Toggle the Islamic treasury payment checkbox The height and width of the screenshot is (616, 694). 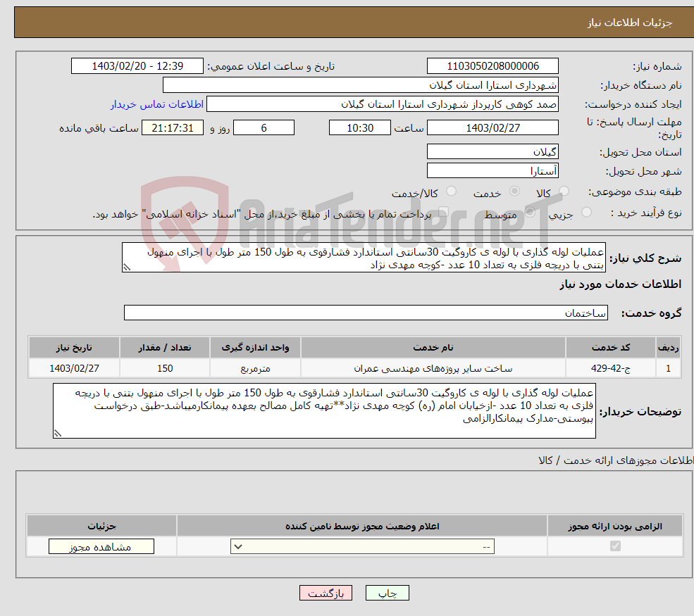point(443,213)
